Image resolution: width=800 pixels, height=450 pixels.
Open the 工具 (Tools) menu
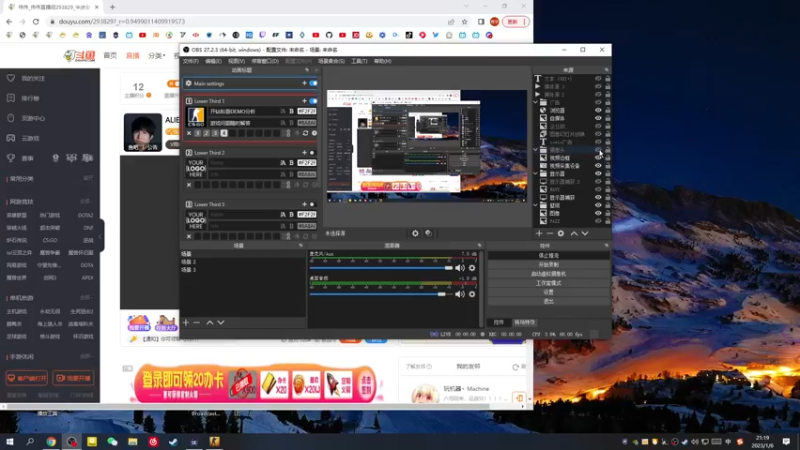pos(358,61)
